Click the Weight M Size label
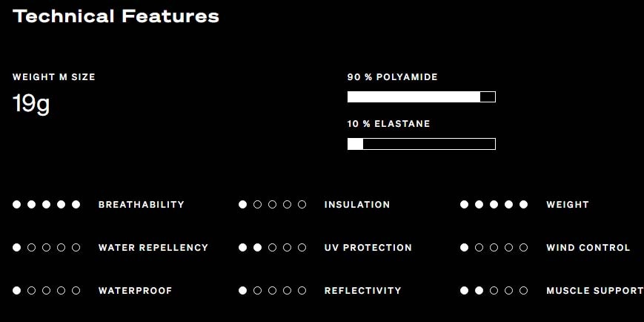 pyautogui.click(x=54, y=77)
